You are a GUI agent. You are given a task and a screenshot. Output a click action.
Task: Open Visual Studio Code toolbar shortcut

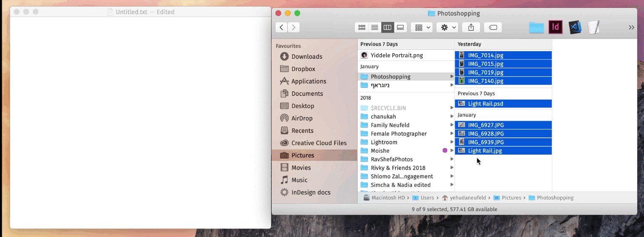point(575,27)
